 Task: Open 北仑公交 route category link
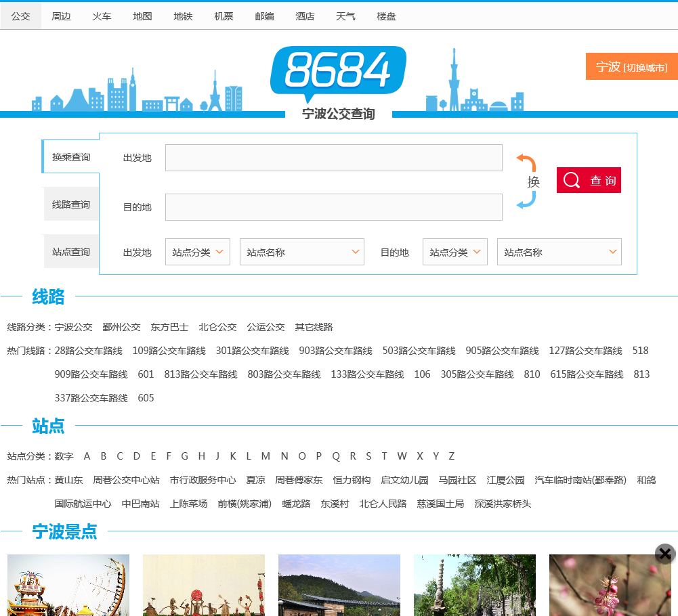click(217, 327)
